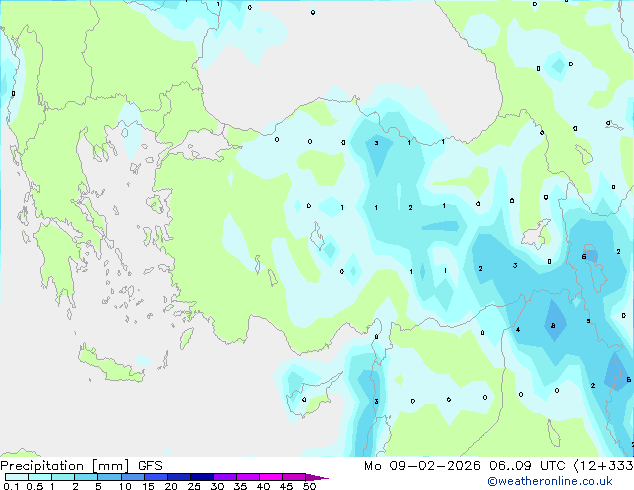
Task: Click the 45–50 mm legend swatch
Action: point(294,477)
